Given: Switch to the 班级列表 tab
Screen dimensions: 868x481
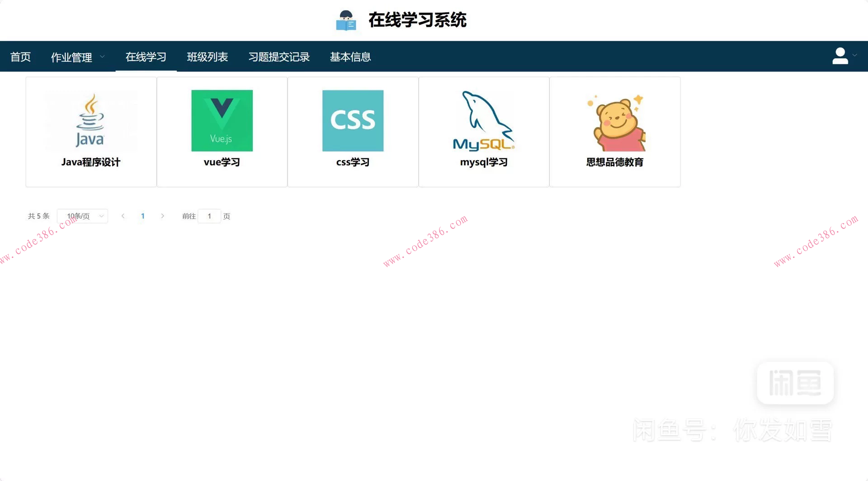Looking at the screenshot, I should click(x=208, y=57).
